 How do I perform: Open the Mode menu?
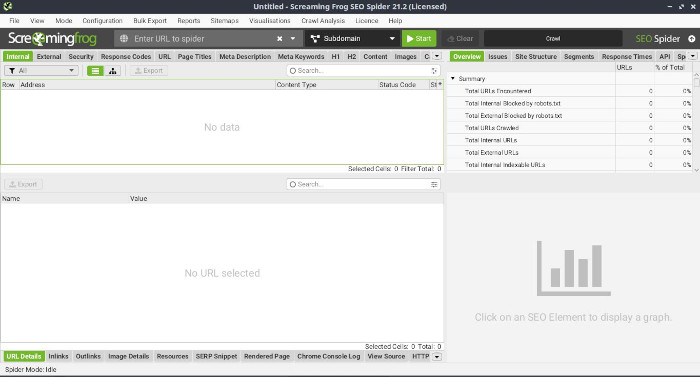tap(64, 21)
